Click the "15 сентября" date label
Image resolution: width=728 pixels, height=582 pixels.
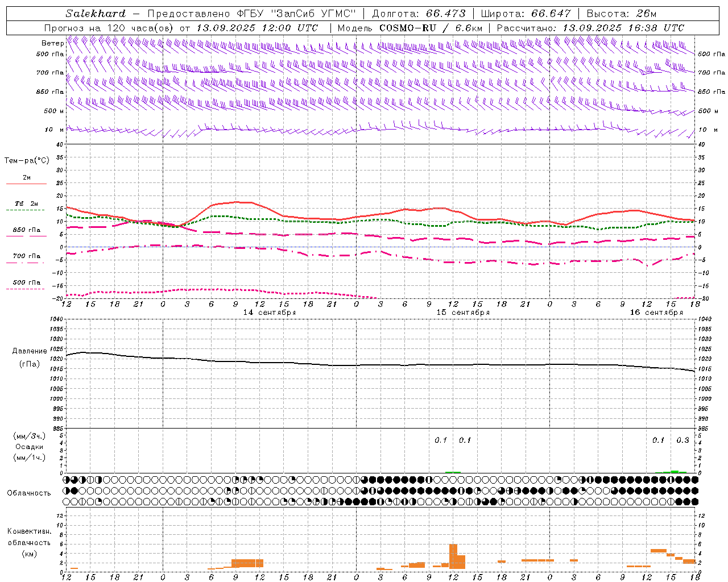pyautogui.click(x=463, y=313)
